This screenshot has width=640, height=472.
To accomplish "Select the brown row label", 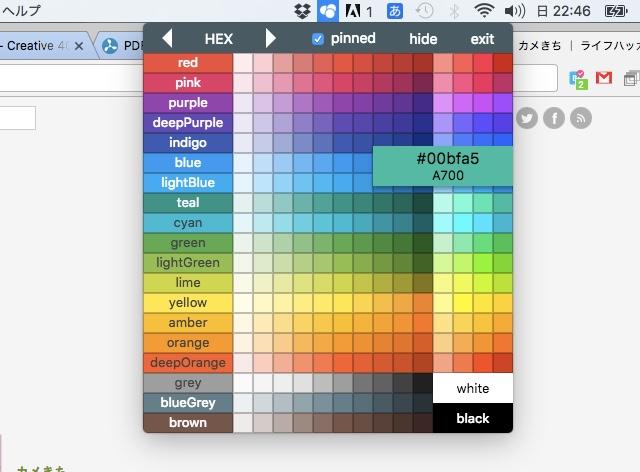I will point(188,423).
